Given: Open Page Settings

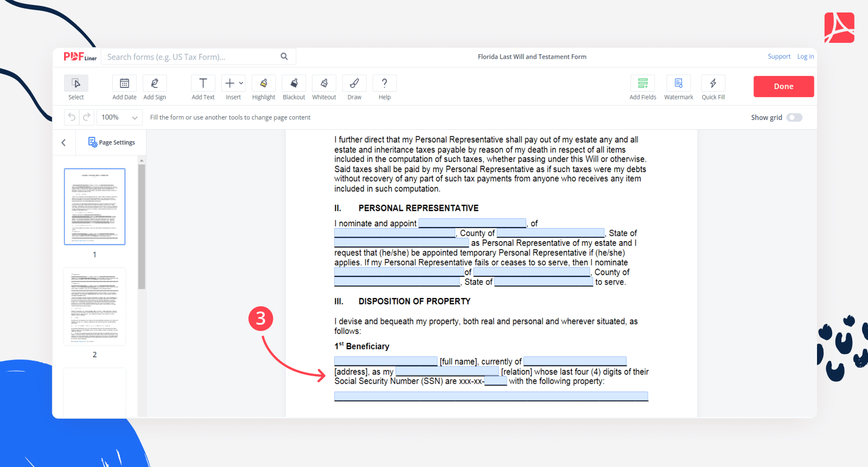Looking at the screenshot, I should pos(111,142).
